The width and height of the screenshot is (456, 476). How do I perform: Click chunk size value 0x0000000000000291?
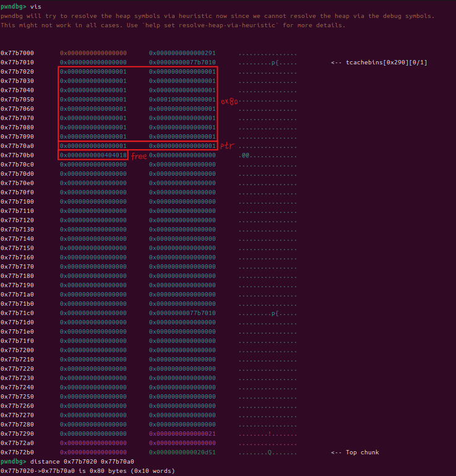pyautogui.click(x=183, y=53)
